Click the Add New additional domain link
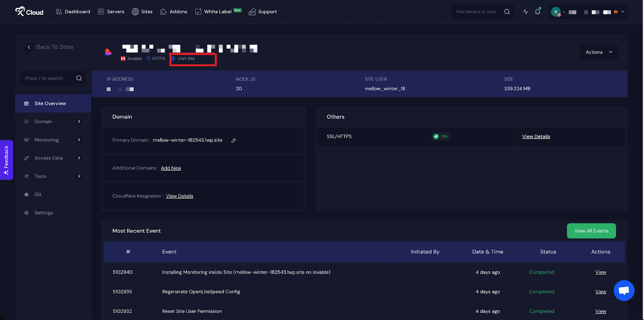Screen dimensions: 644x320 (171, 168)
